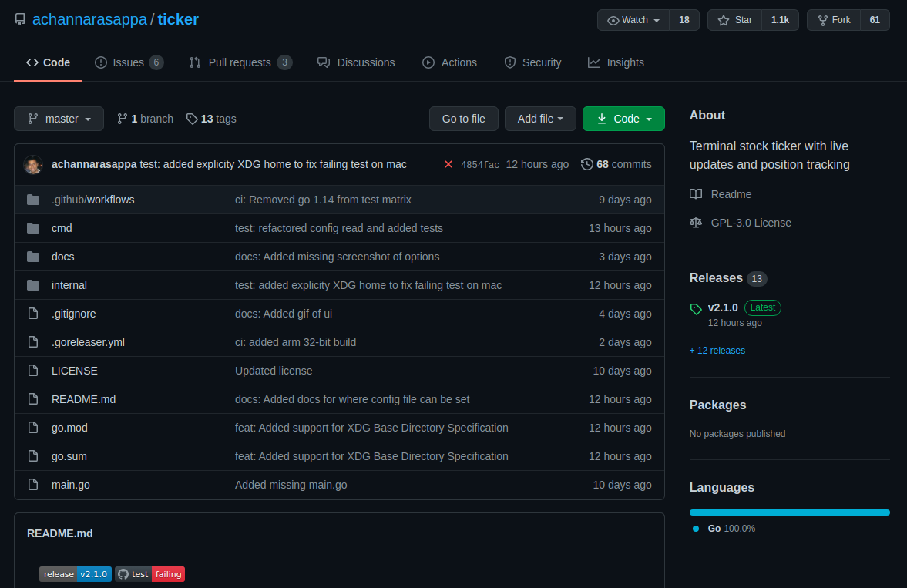The width and height of the screenshot is (907, 588).
Task: Open the cmd folder
Action: pyautogui.click(x=62, y=228)
